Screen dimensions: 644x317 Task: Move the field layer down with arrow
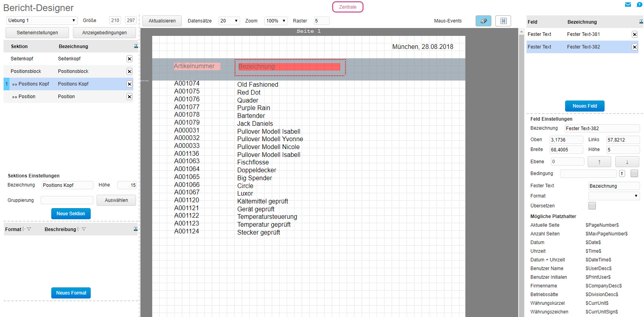pyautogui.click(x=627, y=162)
